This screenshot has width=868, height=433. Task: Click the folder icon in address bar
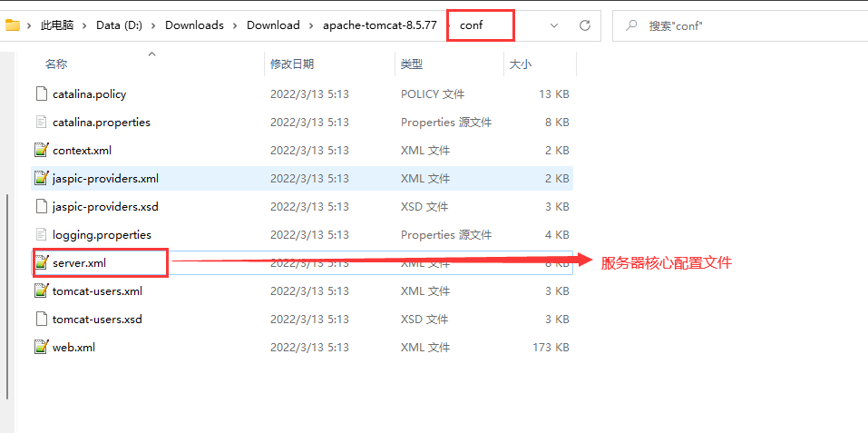coord(12,25)
